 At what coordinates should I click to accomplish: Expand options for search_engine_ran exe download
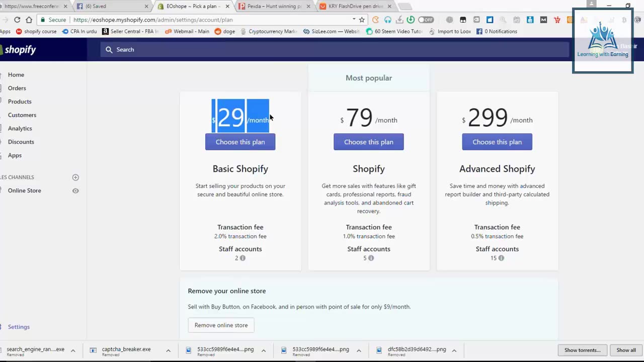[x=73, y=350]
